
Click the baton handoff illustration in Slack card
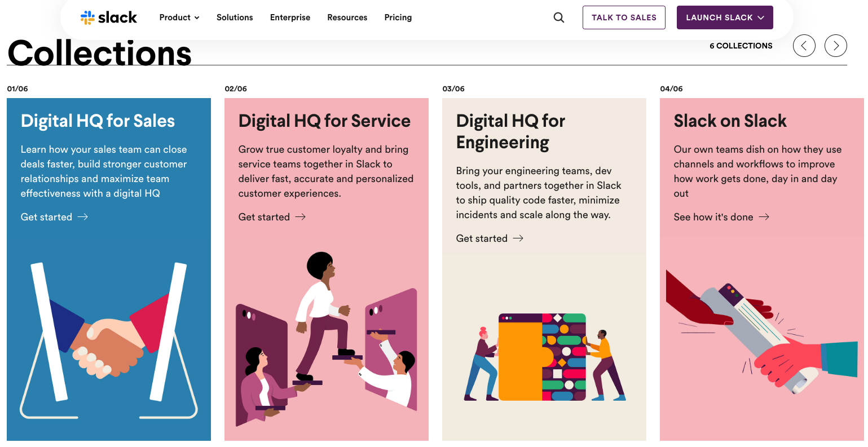[x=761, y=331]
